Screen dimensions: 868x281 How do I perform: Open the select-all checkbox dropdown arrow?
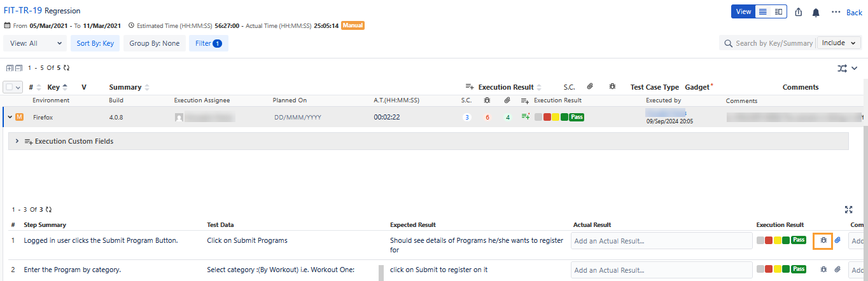click(18, 87)
